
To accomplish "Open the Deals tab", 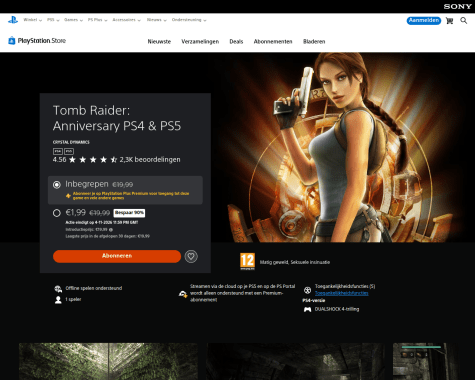I will coord(236,42).
